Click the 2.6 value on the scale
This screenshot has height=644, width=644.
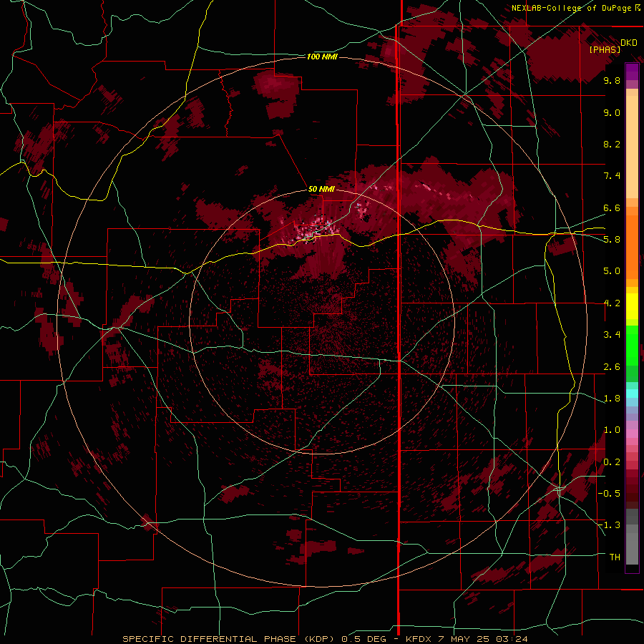(612, 367)
